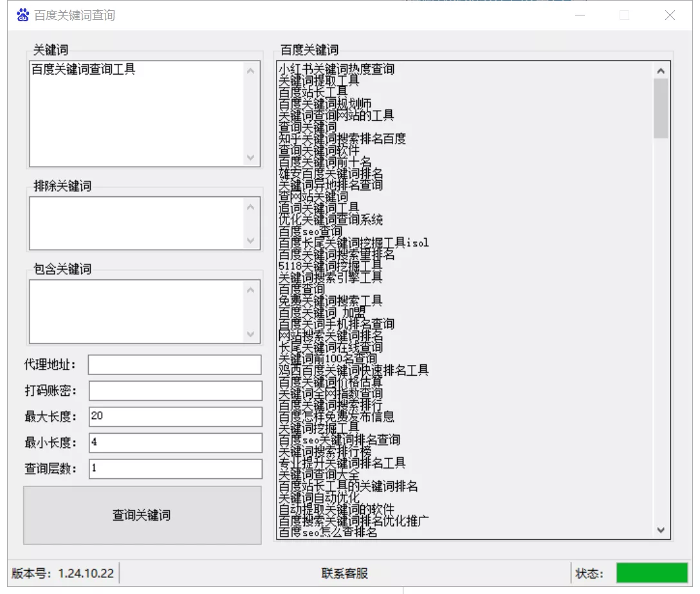Screen dimensions: 700x594
Task: Click the 查询关键词 button
Action: [x=142, y=515]
